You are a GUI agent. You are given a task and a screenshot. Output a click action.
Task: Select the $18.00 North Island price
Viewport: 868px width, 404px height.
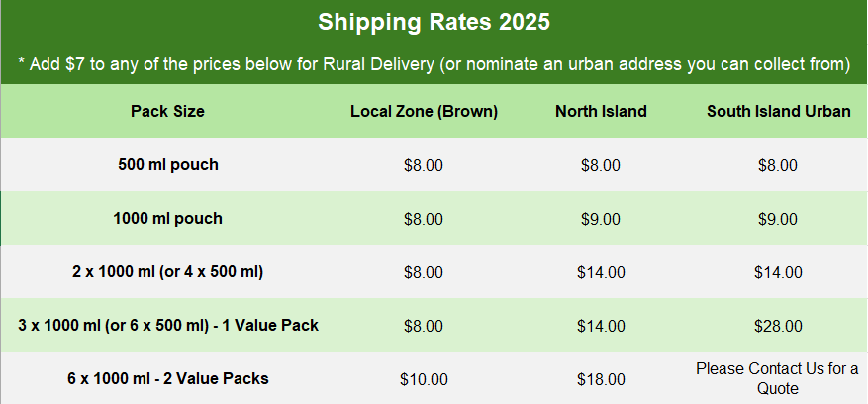coord(601,379)
